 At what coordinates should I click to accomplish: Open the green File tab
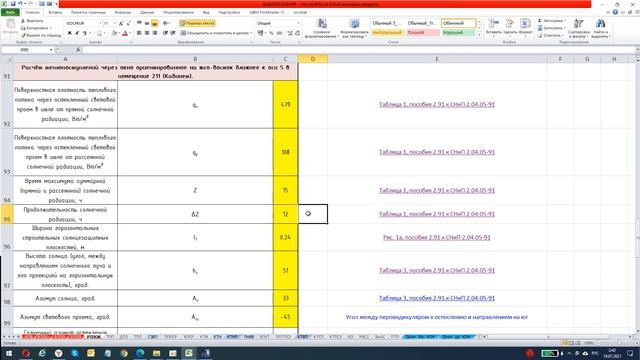10,12
